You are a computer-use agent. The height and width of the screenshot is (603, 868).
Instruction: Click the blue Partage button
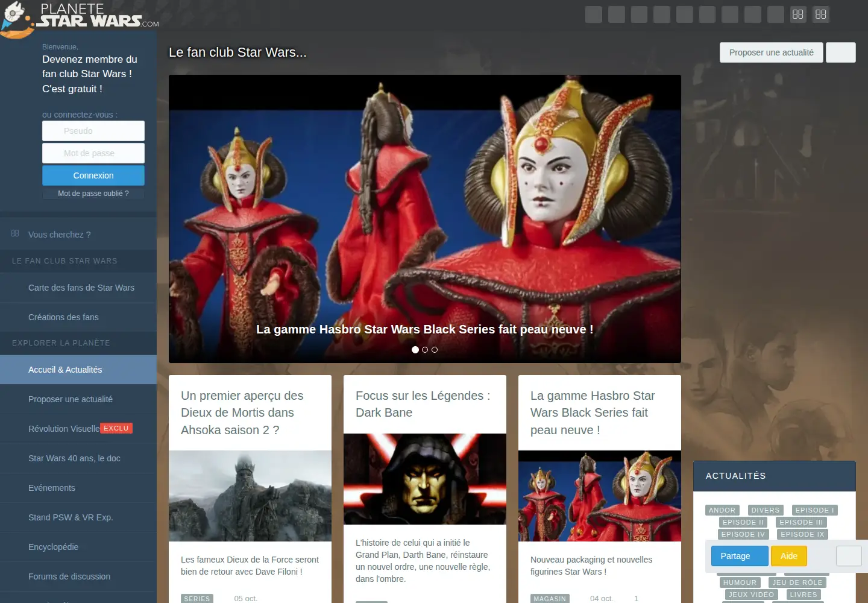pos(740,556)
